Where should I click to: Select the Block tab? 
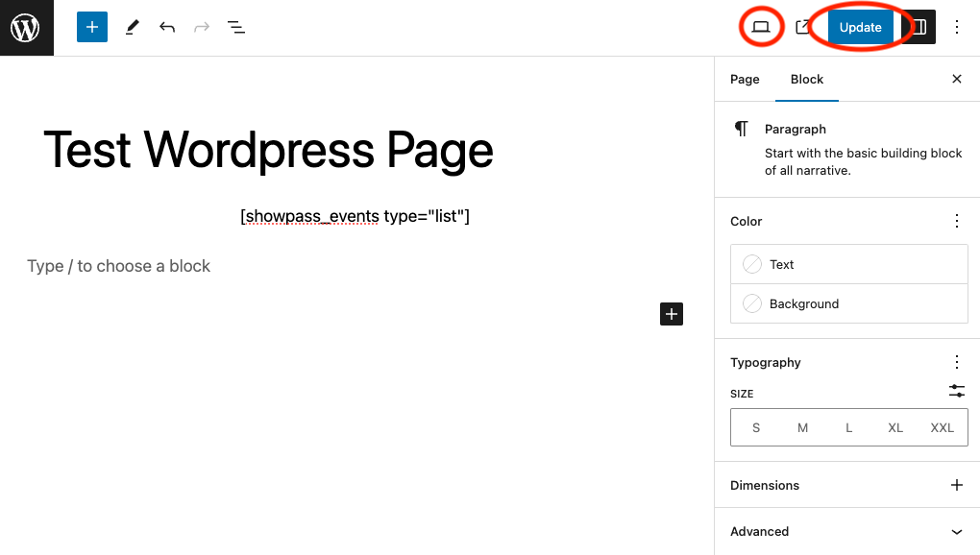point(807,80)
